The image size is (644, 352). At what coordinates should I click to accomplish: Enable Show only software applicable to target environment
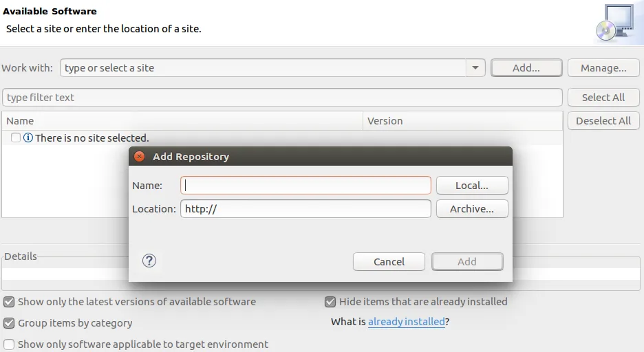point(9,344)
